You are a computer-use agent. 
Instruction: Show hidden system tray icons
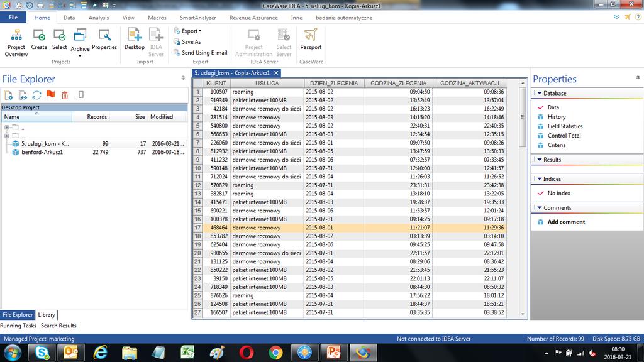pyautogui.click(x=547, y=353)
